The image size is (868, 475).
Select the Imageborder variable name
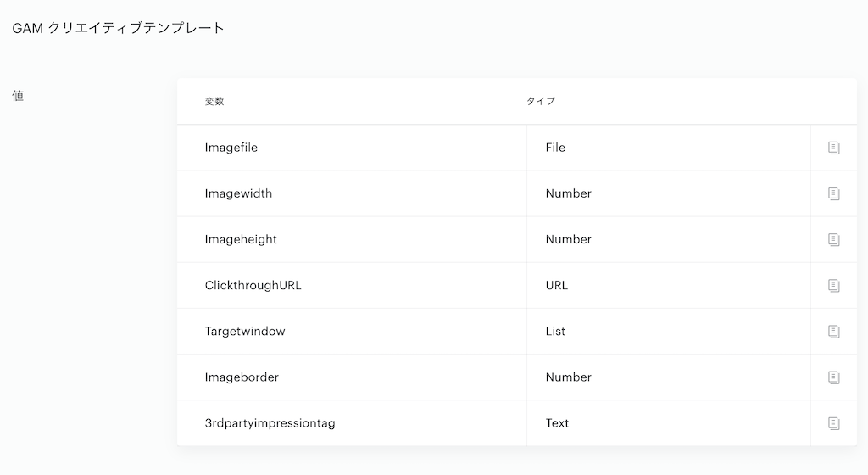click(242, 377)
